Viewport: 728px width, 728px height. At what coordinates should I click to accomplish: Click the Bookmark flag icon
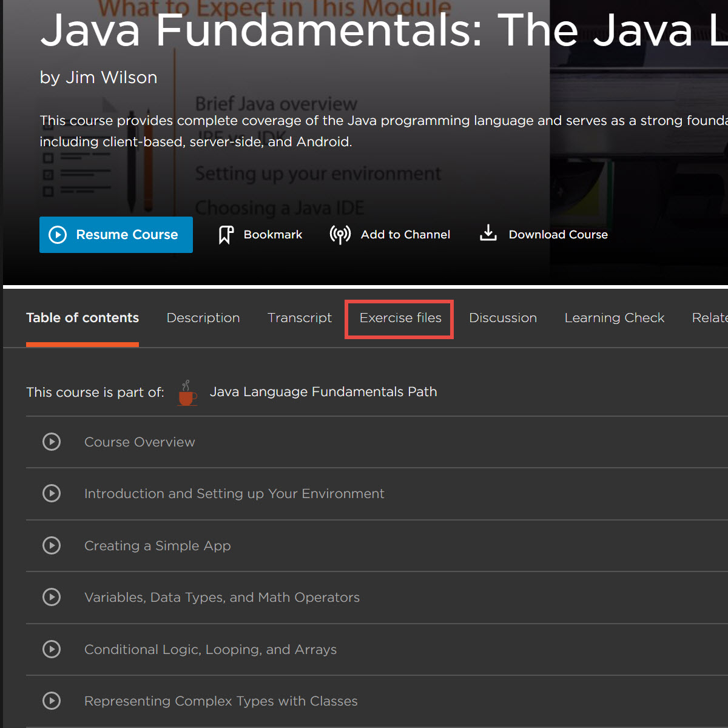click(x=226, y=235)
